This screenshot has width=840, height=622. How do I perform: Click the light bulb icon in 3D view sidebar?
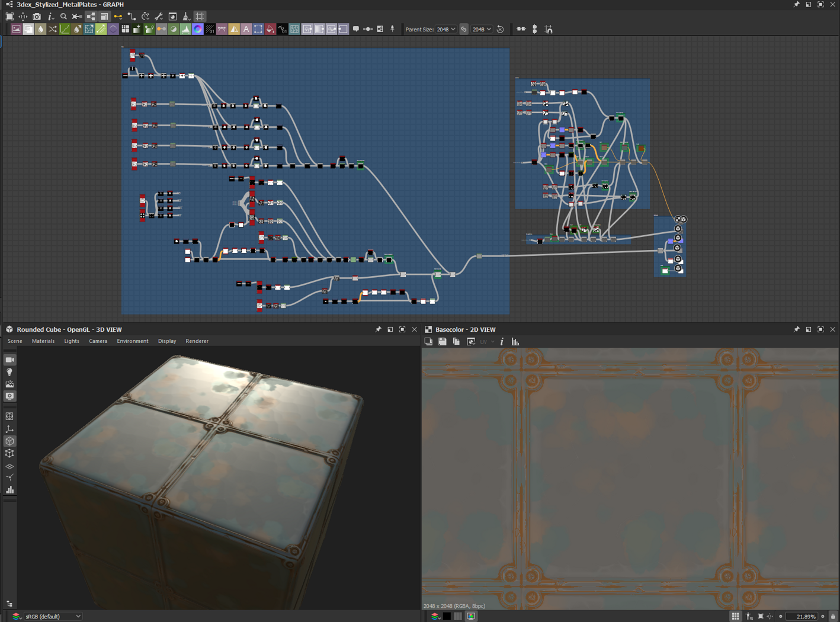(10, 372)
